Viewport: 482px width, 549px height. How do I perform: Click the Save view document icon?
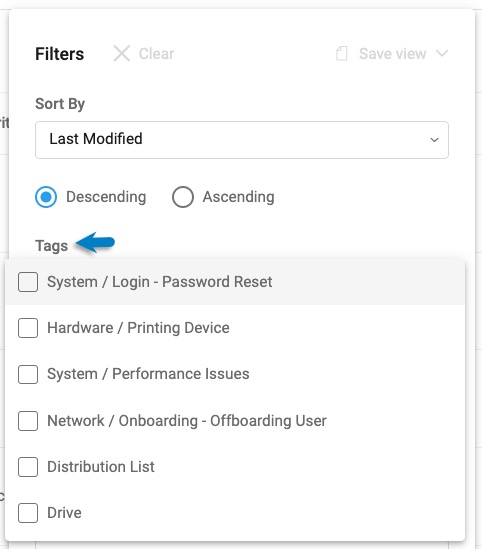tap(342, 54)
